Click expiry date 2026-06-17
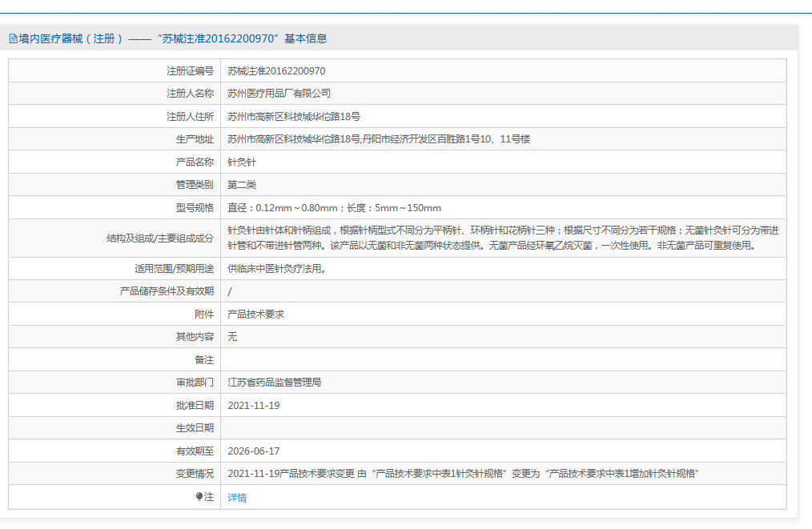Screen dimensions: 812x529 [254, 451]
